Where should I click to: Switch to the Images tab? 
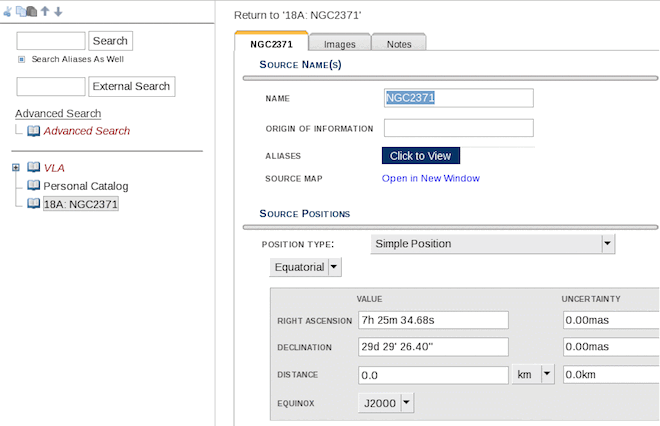[339, 44]
